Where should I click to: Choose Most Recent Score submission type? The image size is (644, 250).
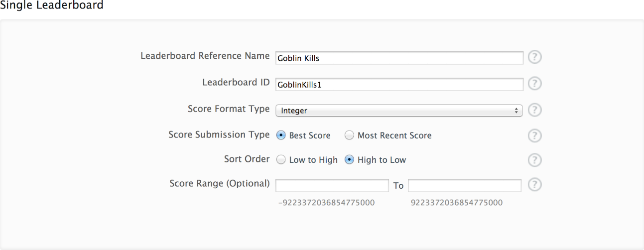click(350, 135)
